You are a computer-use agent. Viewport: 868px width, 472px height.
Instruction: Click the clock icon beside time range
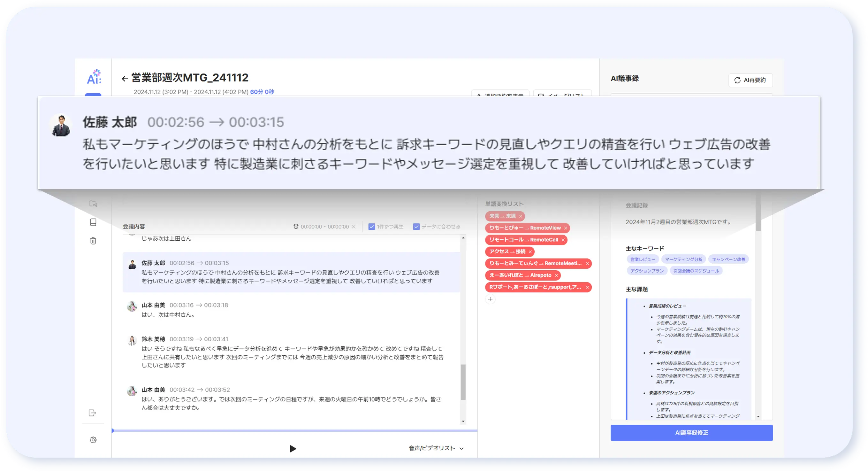coord(296,227)
